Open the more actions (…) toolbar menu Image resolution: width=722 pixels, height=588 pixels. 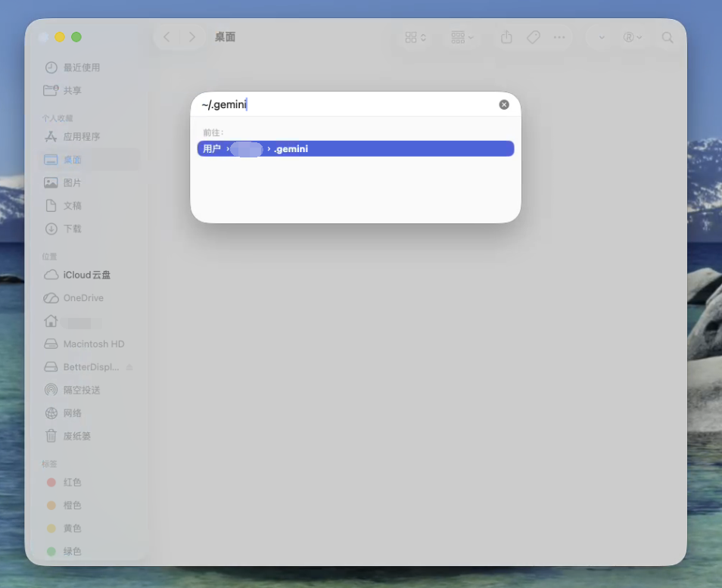558,36
